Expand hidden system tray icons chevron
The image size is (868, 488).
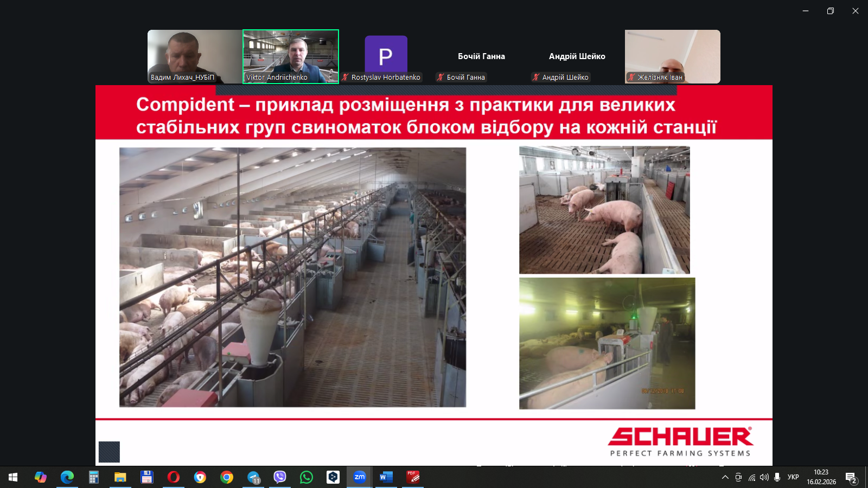725,477
